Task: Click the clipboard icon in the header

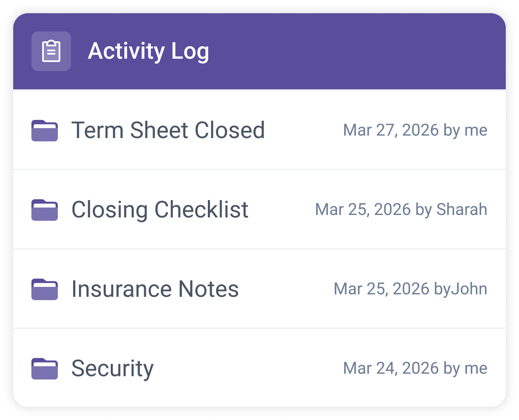Action: point(51,51)
